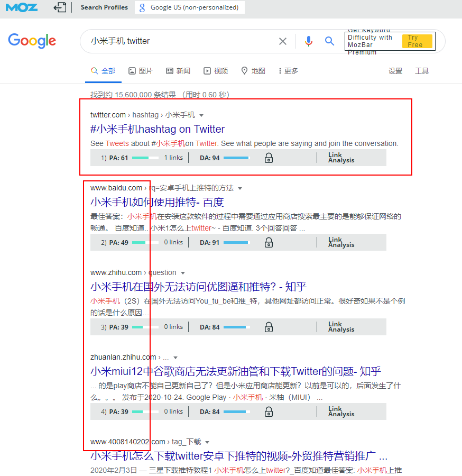The width and height of the screenshot is (462, 476).
Task: Expand dropdown arrow beside zhuanlan.zhihu.com URL
Action: pyautogui.click(x=175, y=358)
